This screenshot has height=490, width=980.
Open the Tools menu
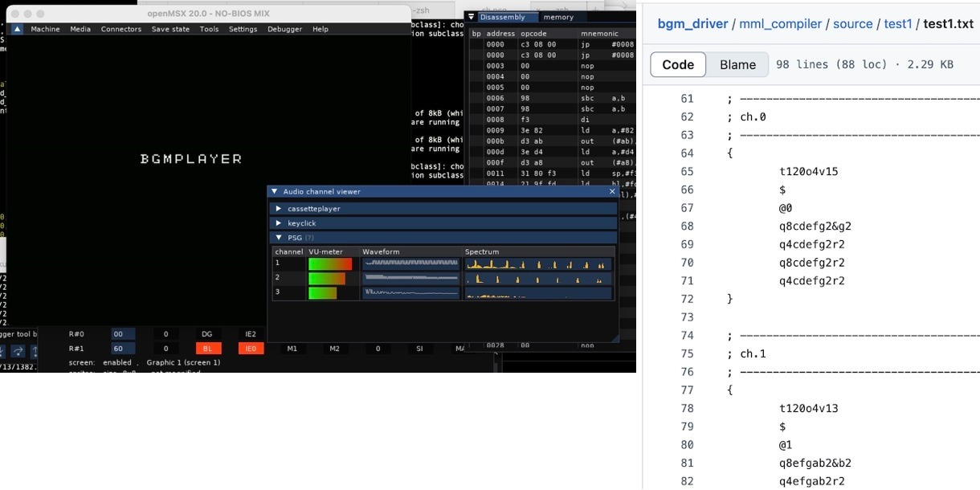click(209, 29)
